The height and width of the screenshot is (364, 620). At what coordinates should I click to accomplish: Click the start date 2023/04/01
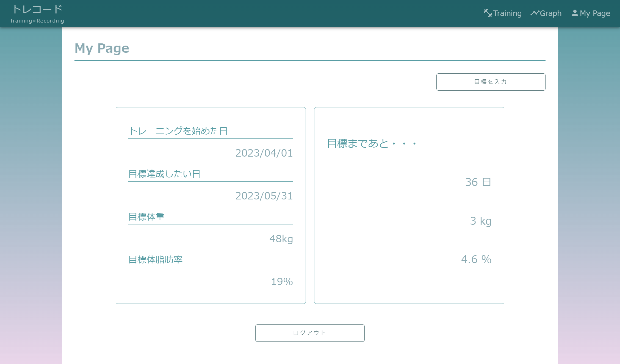[264, 153]
